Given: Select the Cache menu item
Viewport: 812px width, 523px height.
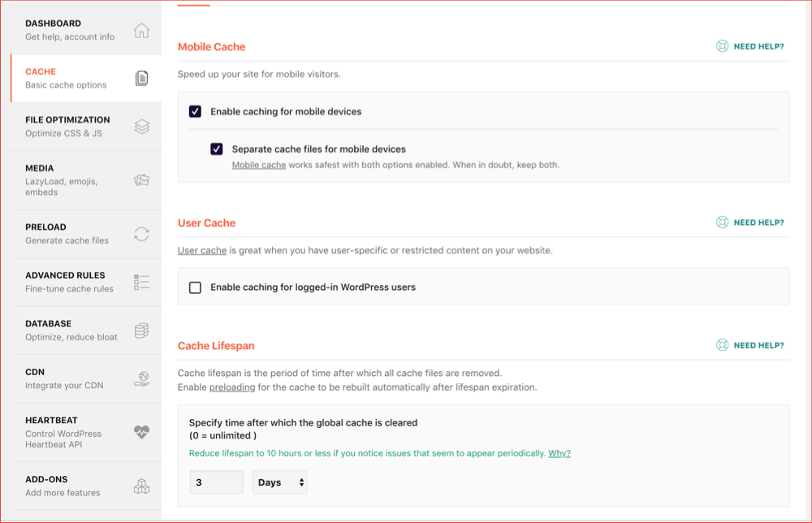Looking at the screenshot, I should (x=86, y=78).
